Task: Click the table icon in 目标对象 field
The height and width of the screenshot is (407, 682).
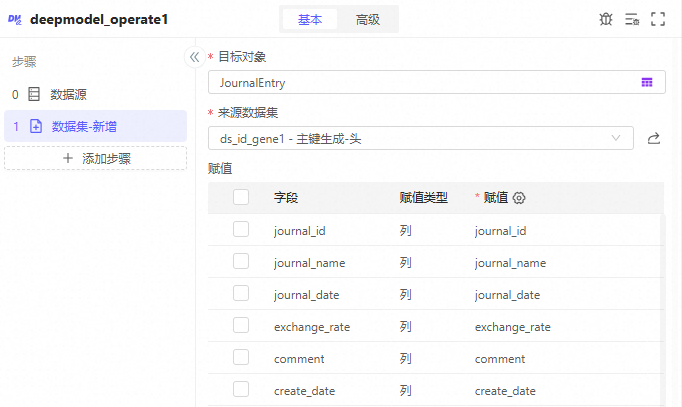Action: [647, 83]
